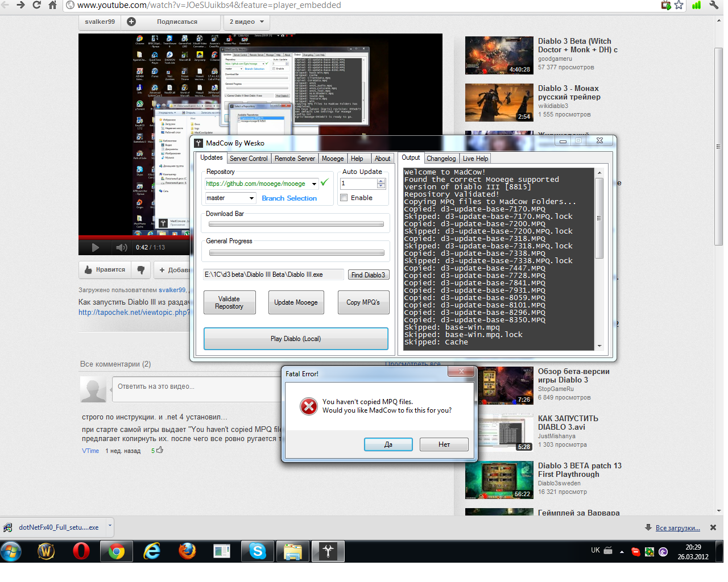This screenshot has height=582, width=728.
Task: Click the Find Diablo3 button
Action: (x=369, y=275)
